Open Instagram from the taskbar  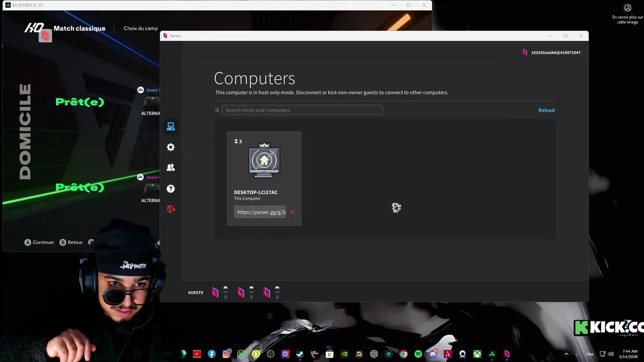coord(226,354)
